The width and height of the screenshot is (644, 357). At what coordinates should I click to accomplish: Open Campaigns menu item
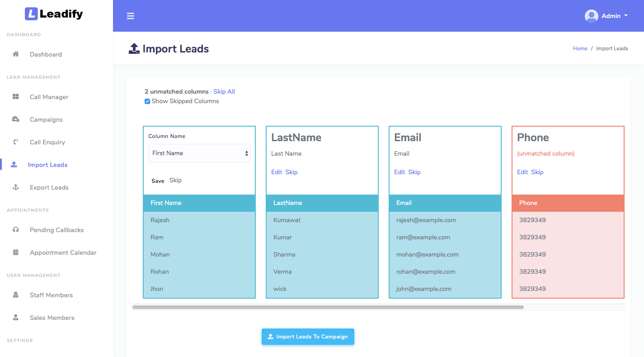[x=46, y=119]
